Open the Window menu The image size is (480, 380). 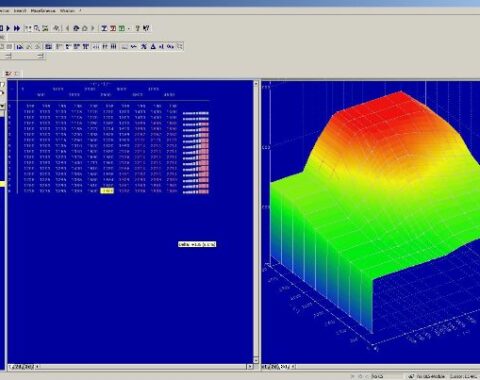coord(67,11)
